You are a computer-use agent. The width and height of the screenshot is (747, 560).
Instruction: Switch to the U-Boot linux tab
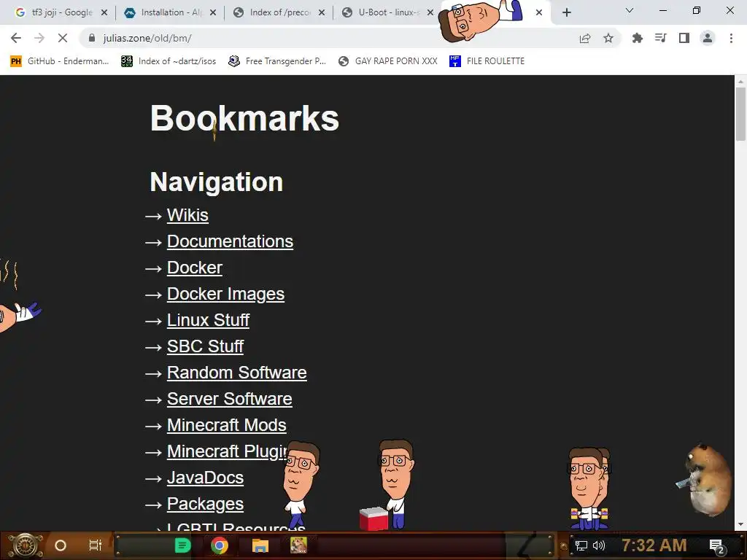pyautogui.click(x=381, y=12)
